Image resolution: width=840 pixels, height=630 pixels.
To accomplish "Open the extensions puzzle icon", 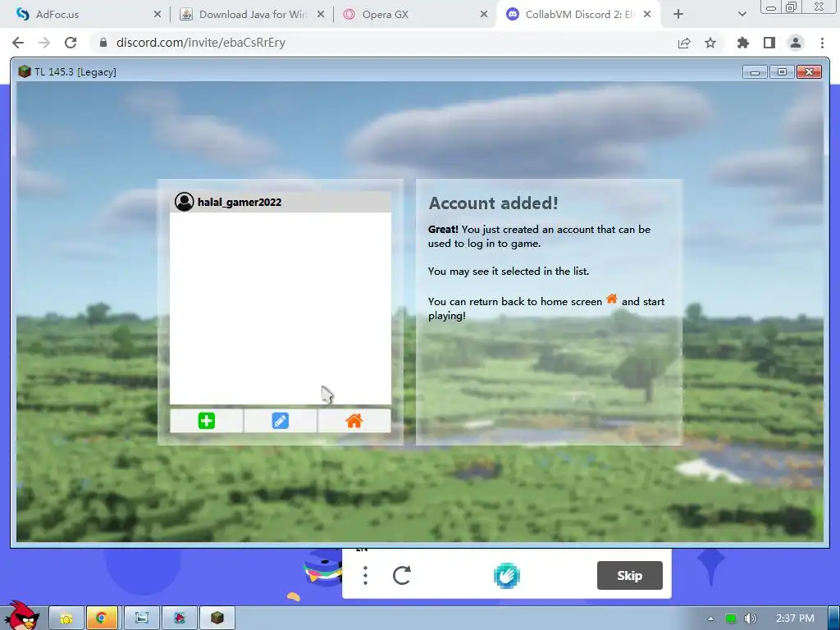I will click(x=743, y=43).
